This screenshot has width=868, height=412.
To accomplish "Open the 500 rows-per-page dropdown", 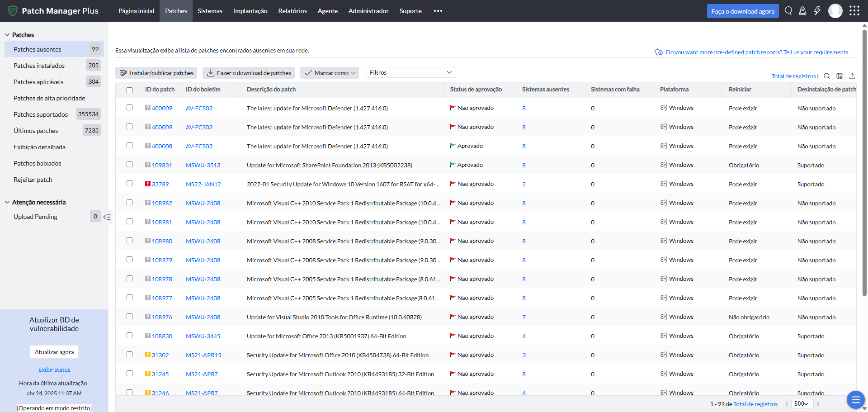I will point(802,404).
